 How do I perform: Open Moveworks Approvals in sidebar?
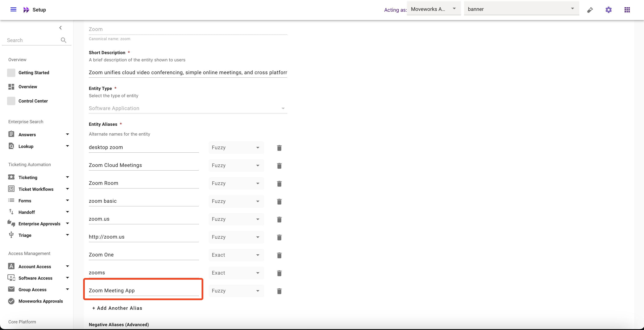pyautogui.click(x=40, y=301)
